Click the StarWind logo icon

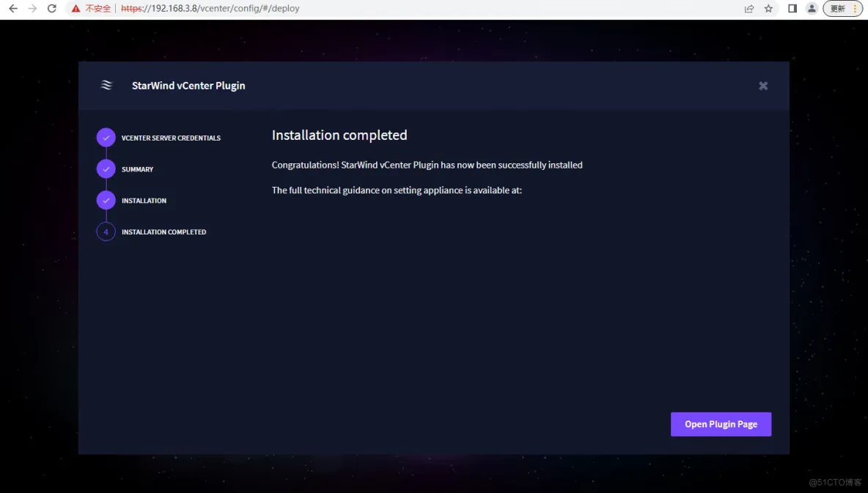click(x=106, y=85)
